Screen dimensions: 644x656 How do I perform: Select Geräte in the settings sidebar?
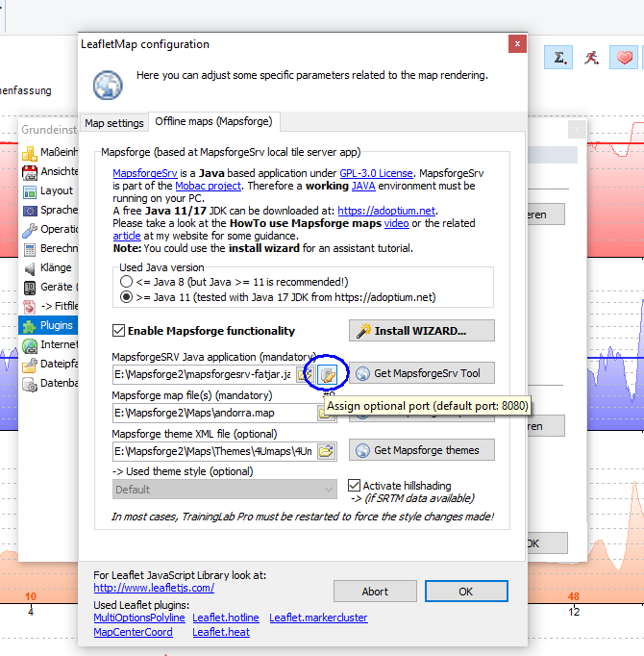tap(49, 287)
